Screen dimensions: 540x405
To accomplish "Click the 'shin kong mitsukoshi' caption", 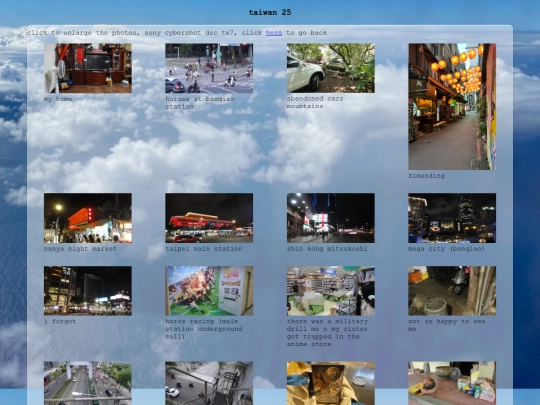I will [327, 249].
